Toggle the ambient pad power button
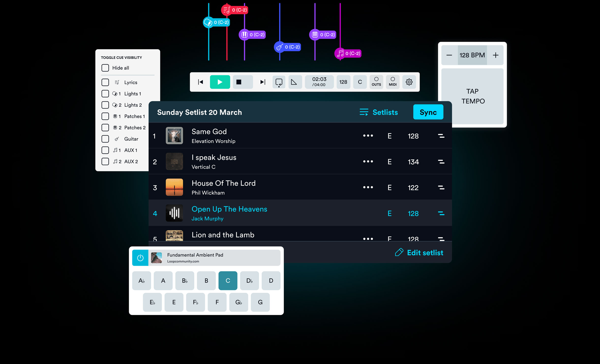 [x=140, y=258]
